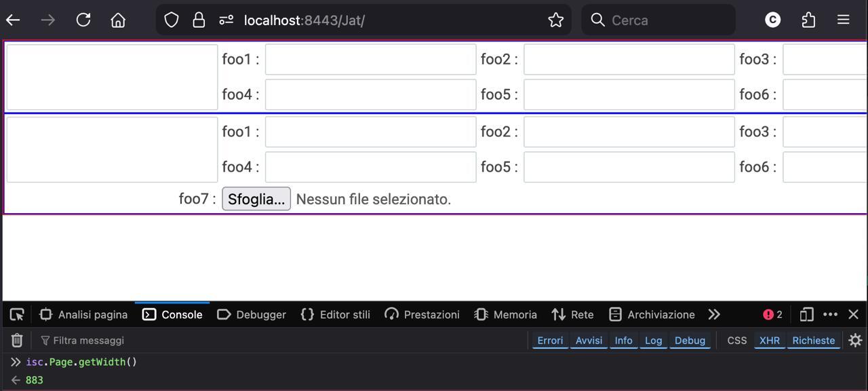Toggle responsive design mode icon
868x391 pixels.
(806, 314)
